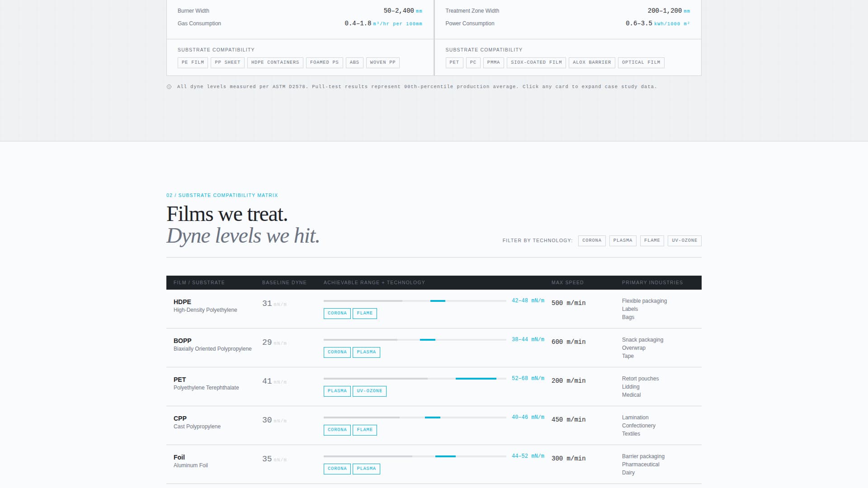The image size is (868, 488).
Task: Click the WOVEN PP substrate tag
Action: click(x=382, y=62)
